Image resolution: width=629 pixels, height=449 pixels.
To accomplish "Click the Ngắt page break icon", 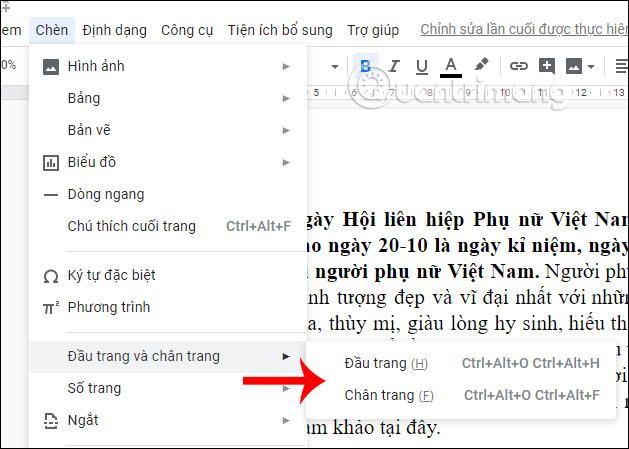I will coord(51,421).
